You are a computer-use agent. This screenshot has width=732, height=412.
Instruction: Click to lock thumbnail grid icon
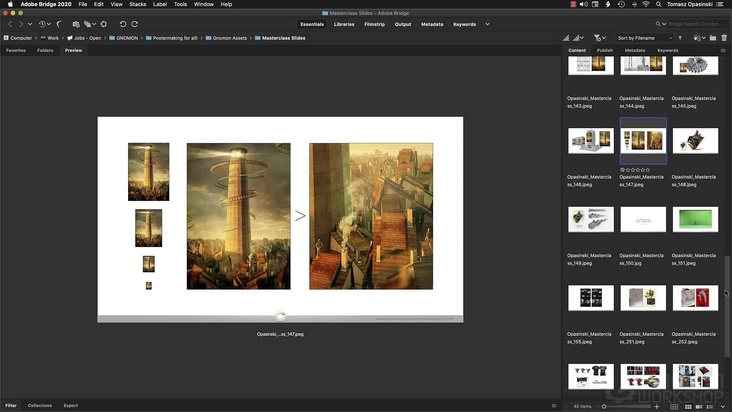pos(674,407)
